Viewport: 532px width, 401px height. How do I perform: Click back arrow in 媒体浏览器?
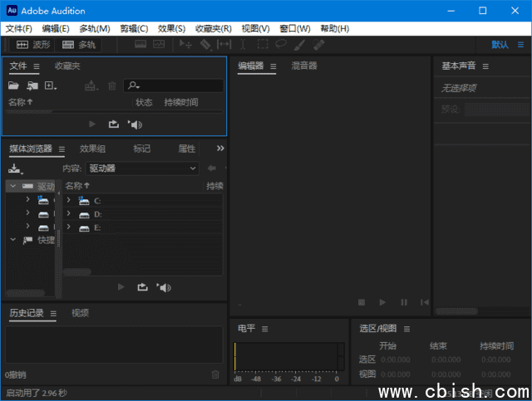[x=212, y=169]
